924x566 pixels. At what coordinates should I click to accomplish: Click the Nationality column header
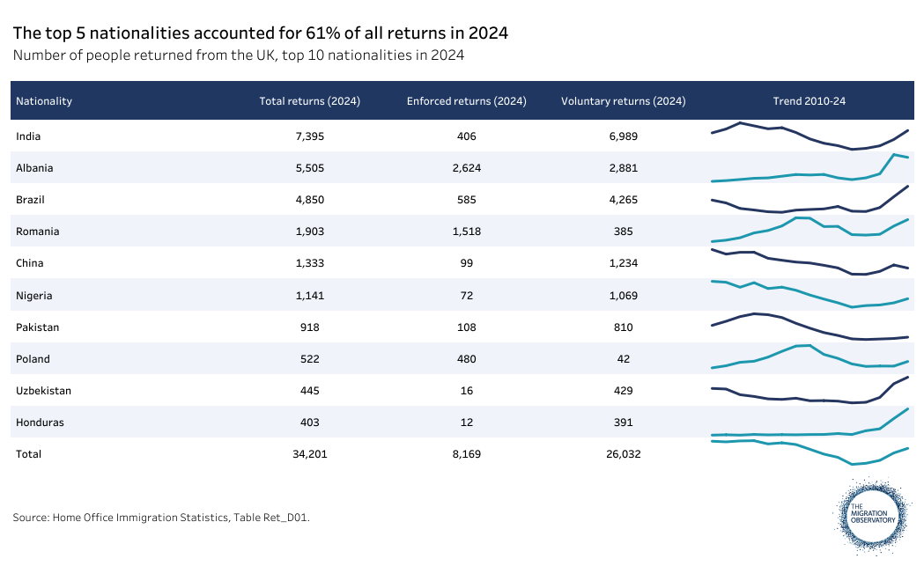[44, 101]
